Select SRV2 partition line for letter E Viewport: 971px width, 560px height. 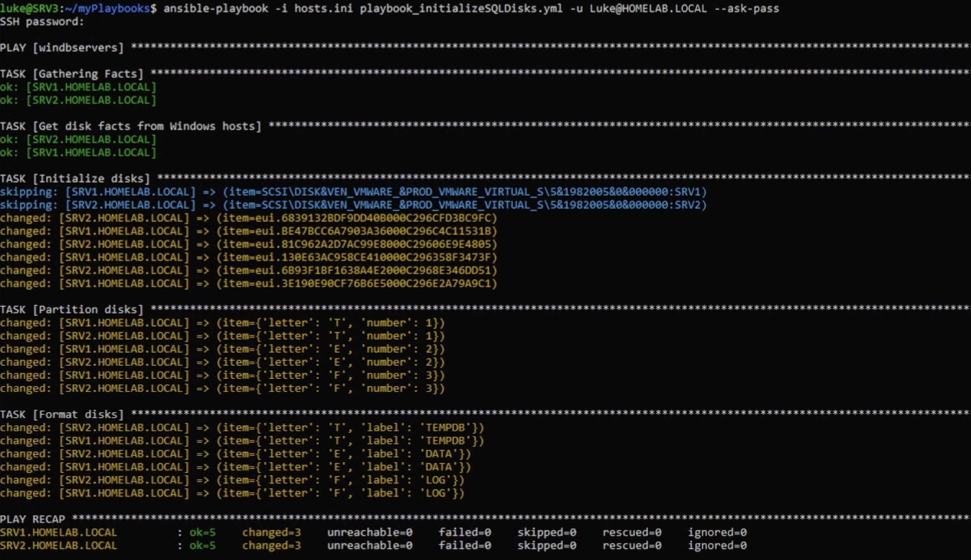pos(223,363)
